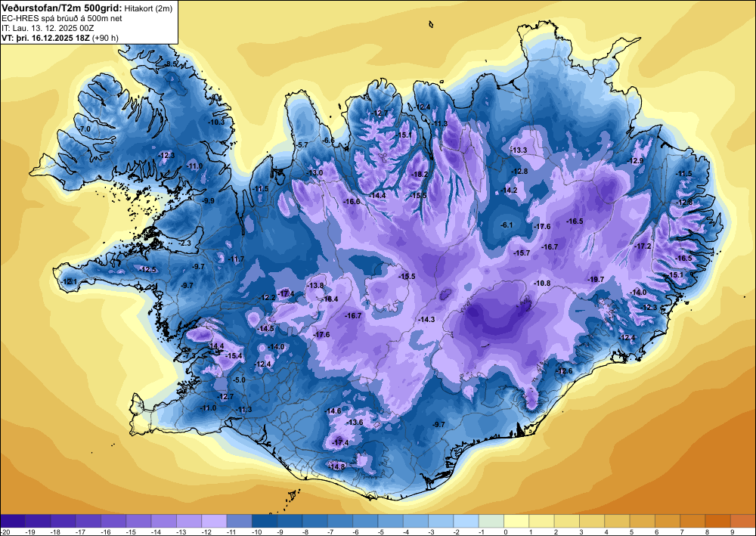
Task: Pick the dark orange swatch right of 9
Action: 743,521
